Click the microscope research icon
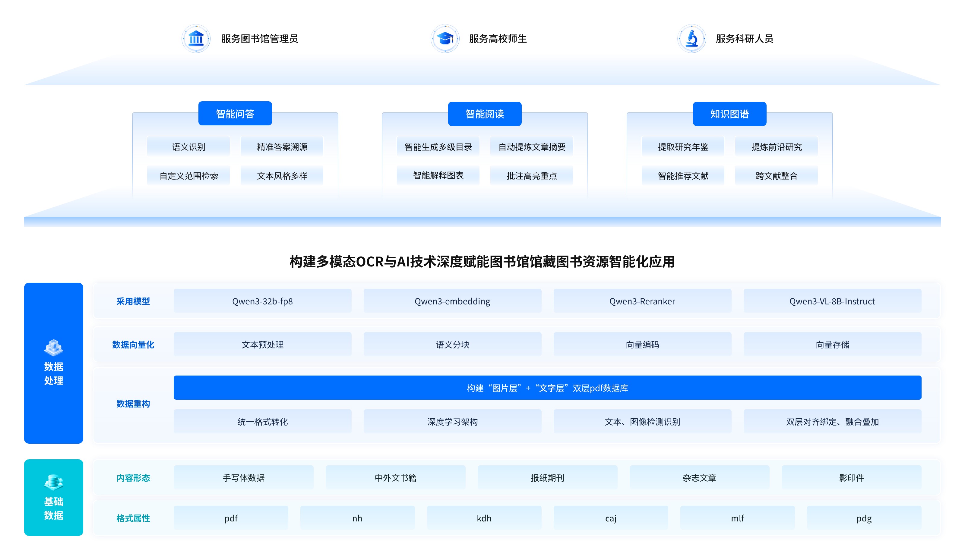This screenshot has height=560, width=965. (691, 39)
